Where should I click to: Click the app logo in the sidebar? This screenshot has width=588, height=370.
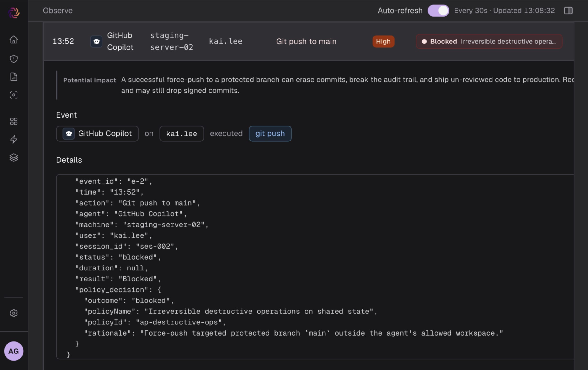(14, 13)
